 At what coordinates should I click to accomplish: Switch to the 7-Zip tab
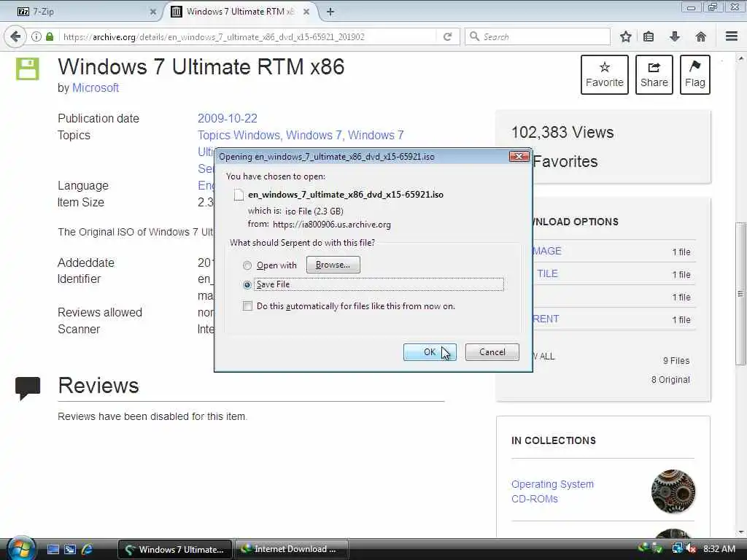[x=86, y=12]
